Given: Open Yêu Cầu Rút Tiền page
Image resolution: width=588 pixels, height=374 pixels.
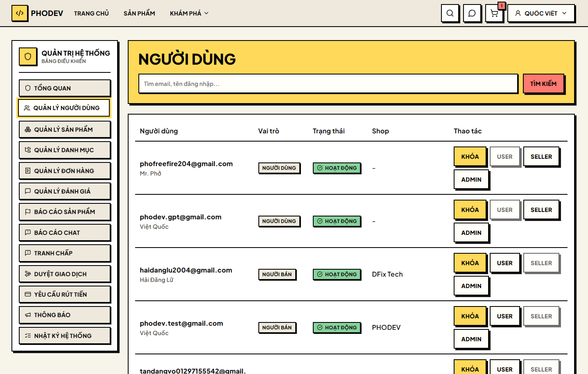Looking at the screenshot, I should tap(65, 294).
